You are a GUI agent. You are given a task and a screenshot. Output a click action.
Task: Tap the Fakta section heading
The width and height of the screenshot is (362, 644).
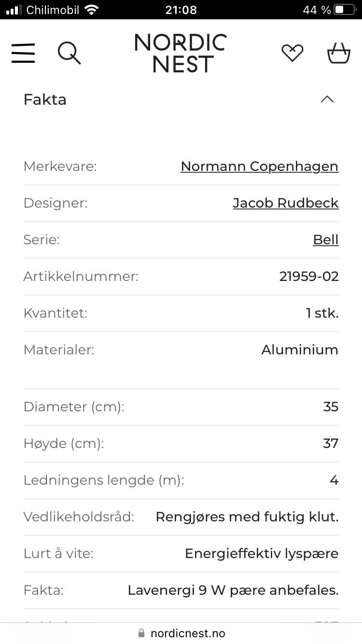45,99
